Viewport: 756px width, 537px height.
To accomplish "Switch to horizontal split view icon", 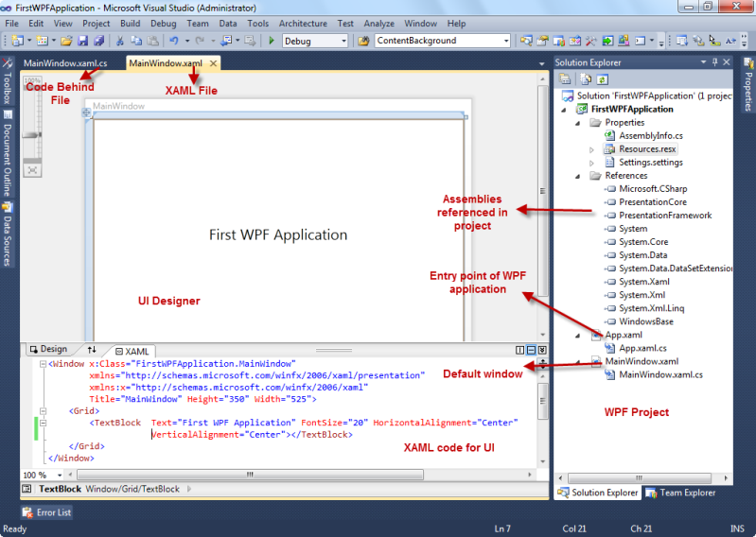I will coord(531,350).
